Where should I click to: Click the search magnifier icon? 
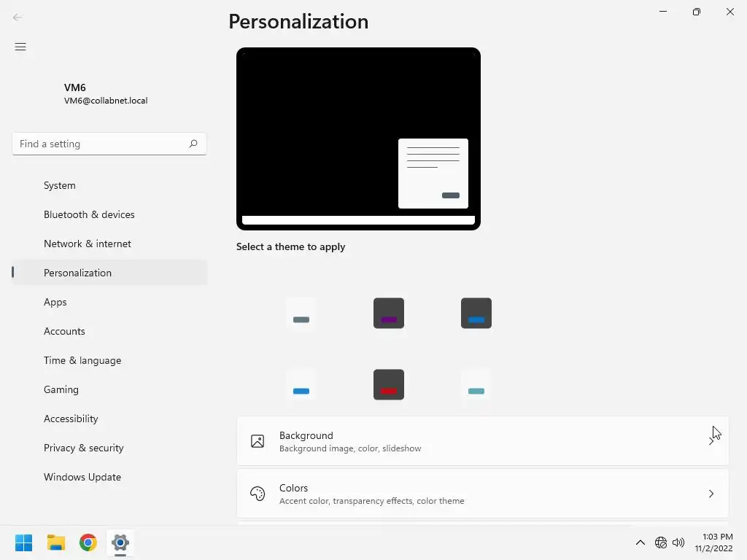point(193,144)
